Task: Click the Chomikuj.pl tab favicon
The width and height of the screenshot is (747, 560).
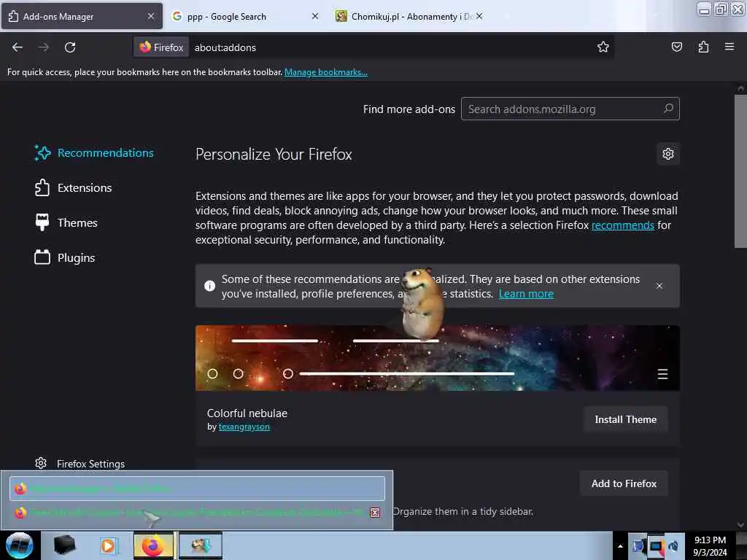Action: 341,16
